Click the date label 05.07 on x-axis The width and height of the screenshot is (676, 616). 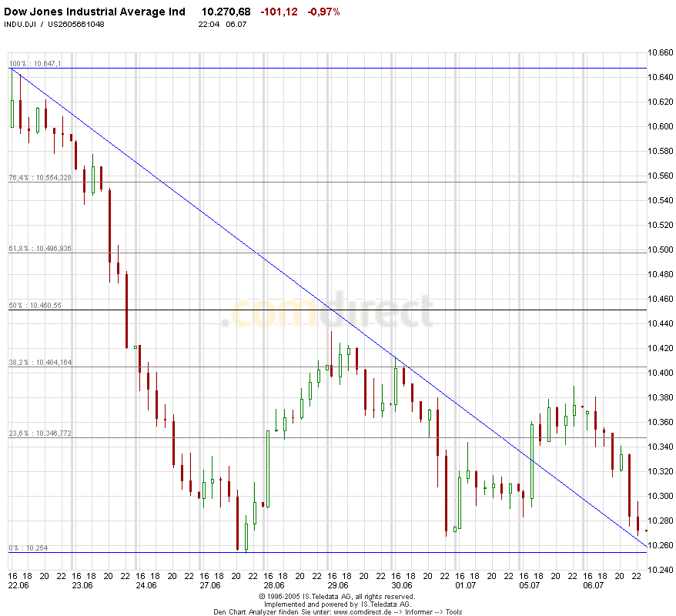click(530, 585)
